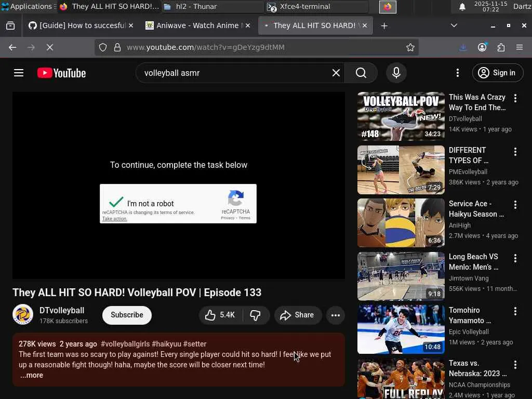Screen dimensions: 532x399
Task: Close the GitHub Guide tab
Action: [131, 26]
